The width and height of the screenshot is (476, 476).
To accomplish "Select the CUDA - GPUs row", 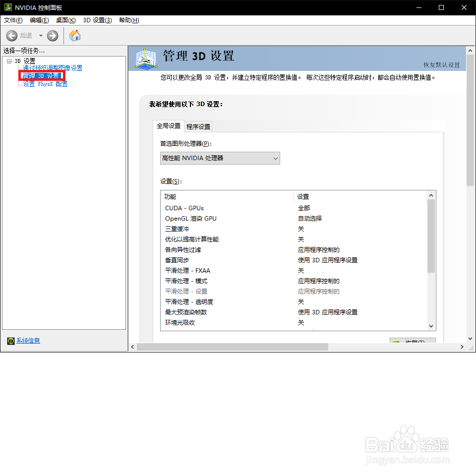I will pos(294,208).
